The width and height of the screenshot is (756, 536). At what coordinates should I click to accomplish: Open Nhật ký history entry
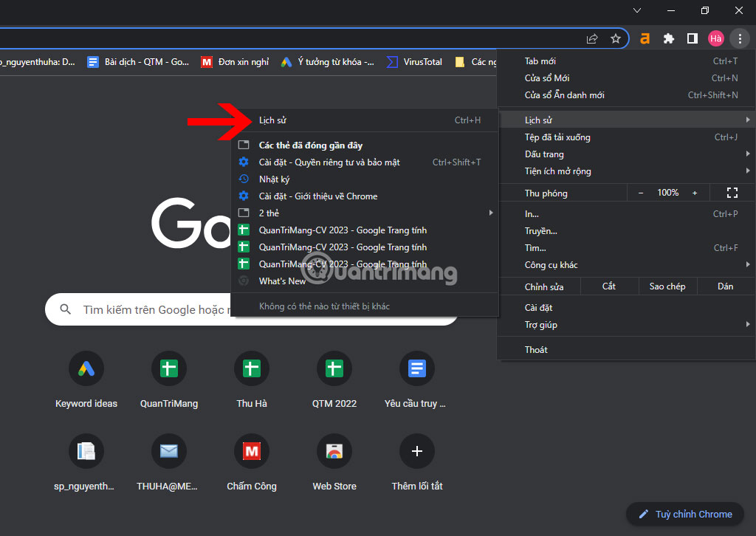pyautogui.click(x=365, y=179)
